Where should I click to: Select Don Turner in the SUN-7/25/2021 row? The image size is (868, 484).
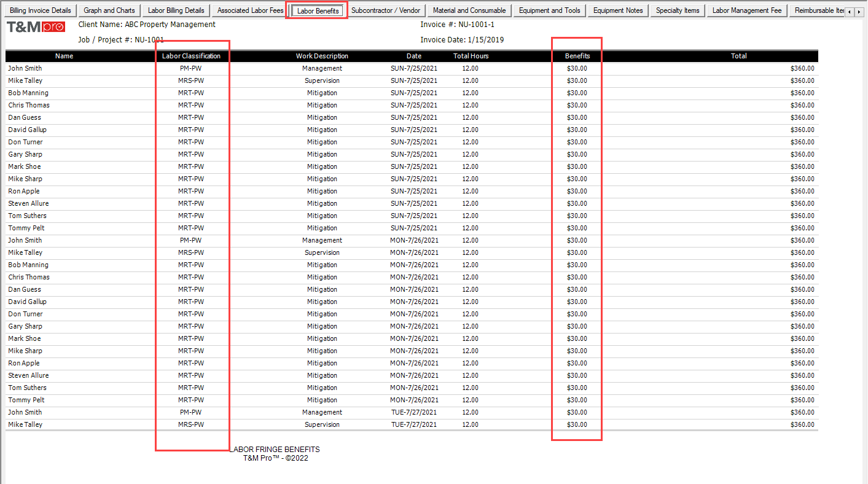(x=25, y=142)
